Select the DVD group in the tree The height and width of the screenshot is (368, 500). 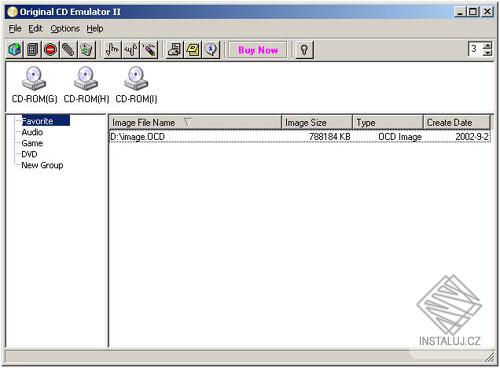tap(29, 154)
